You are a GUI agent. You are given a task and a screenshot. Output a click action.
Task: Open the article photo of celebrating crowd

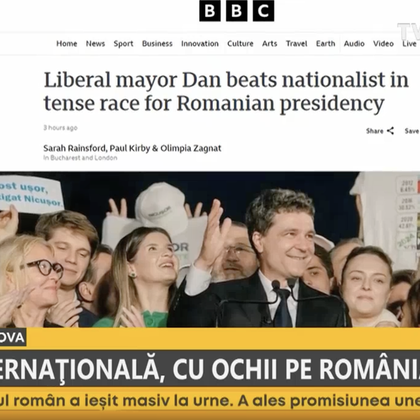210,249
